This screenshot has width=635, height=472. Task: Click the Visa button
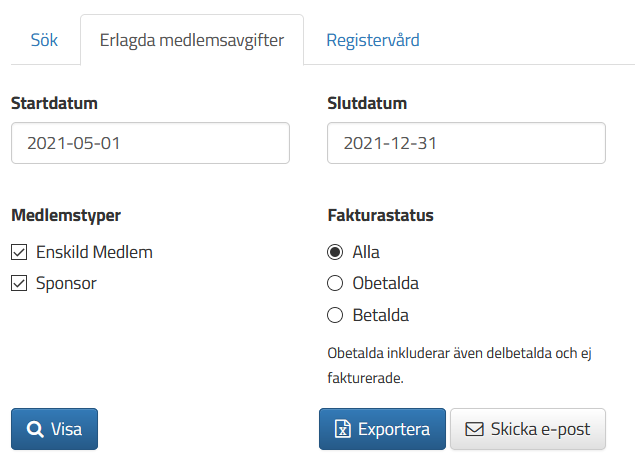[x=54, y=429]
